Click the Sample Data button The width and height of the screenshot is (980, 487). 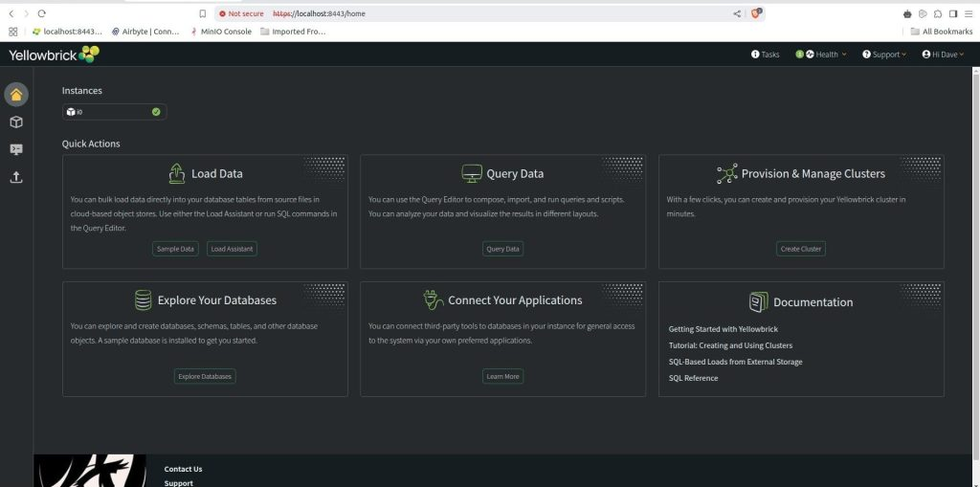pyautogui.click(x=175, y=249)
